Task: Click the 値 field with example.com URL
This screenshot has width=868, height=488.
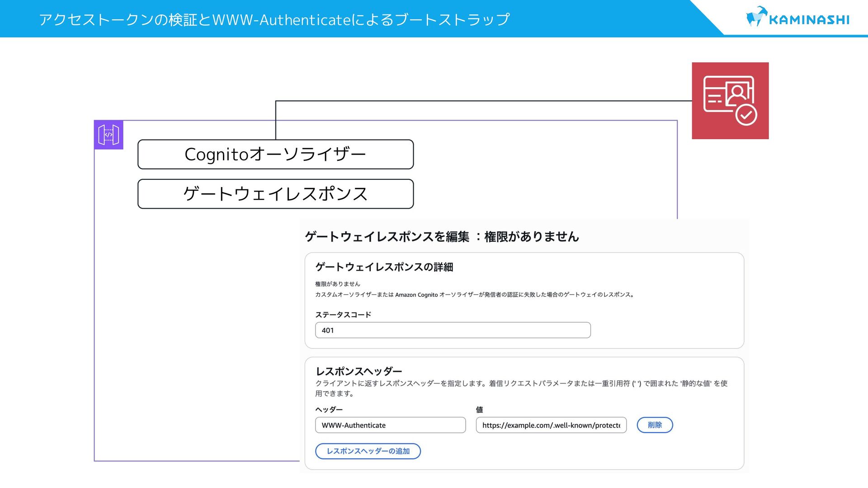Action: pos(551,425)
